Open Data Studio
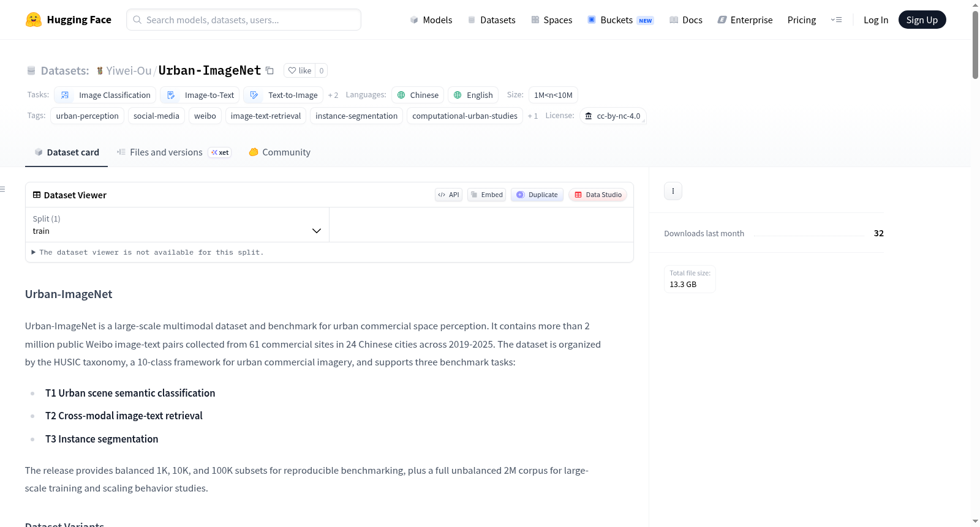Screen dimensions: 980x527 pos(598,195)
